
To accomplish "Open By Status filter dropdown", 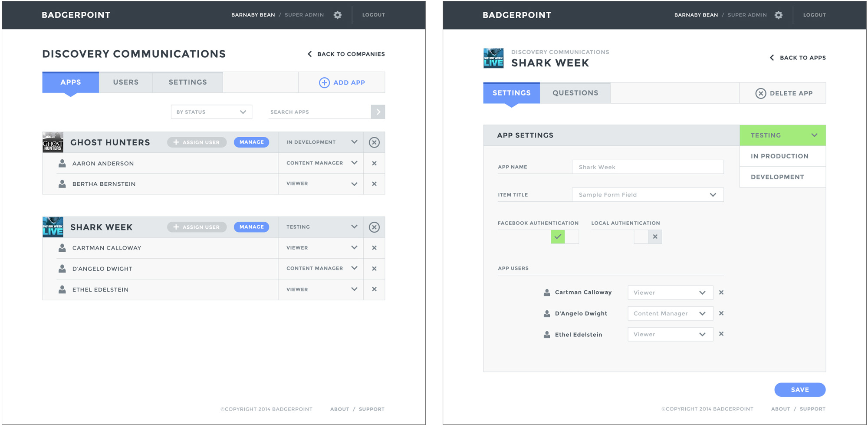I will (211, 112).
